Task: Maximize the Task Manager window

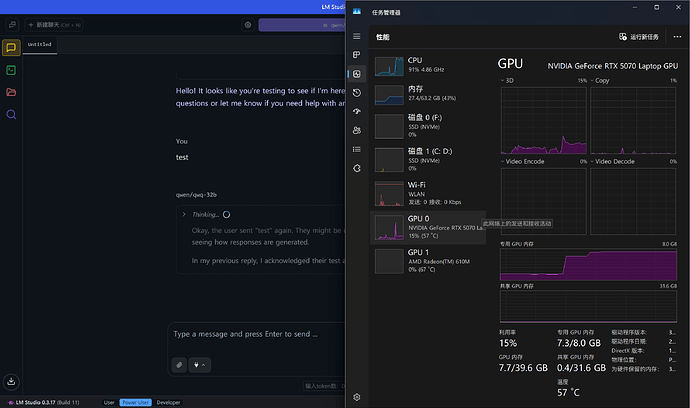Action: (656, 7)
